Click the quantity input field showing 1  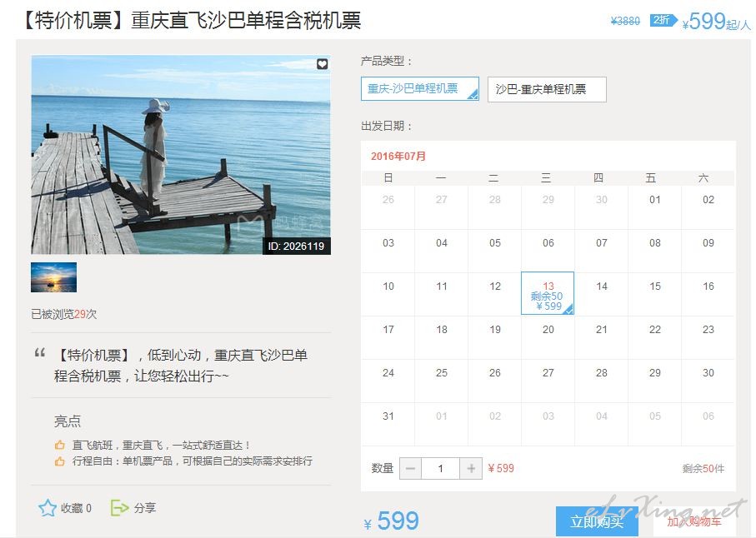tap(440, 468)
